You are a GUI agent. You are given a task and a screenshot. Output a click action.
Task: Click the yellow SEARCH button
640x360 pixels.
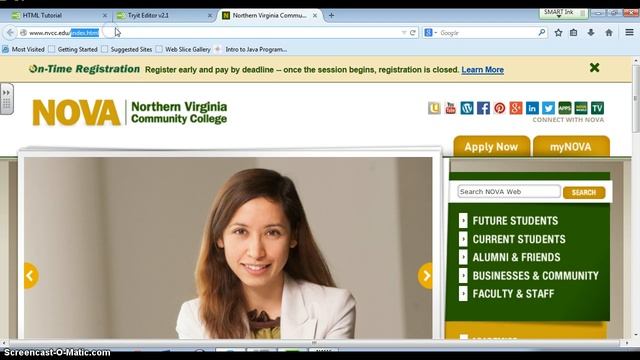584,192
